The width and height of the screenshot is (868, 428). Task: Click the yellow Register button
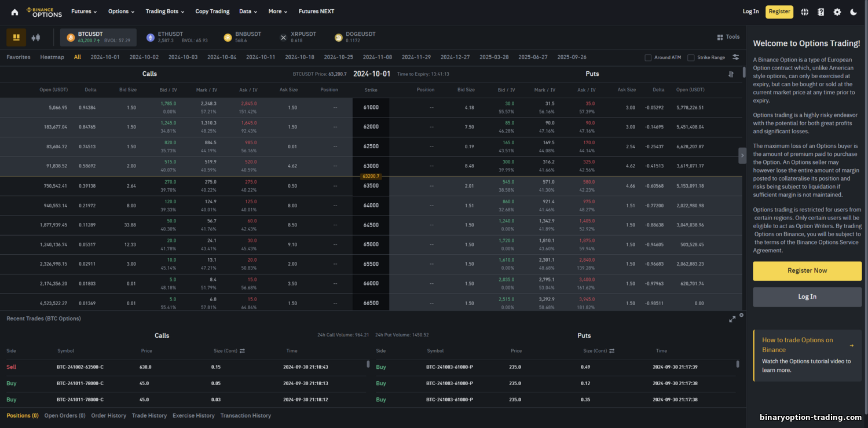[779, 12]
